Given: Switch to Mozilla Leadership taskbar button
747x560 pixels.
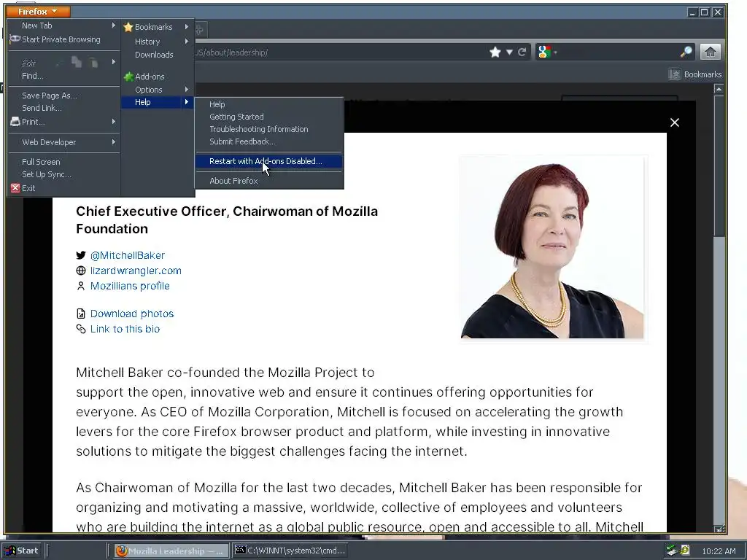Looking at the screenshot, I should click(x=171, y=551).
